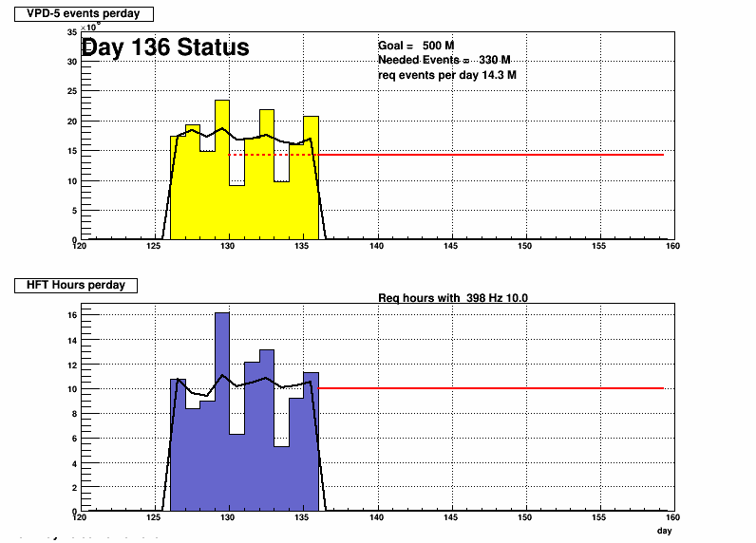Click the y-axis label 35 in top chart

[72, 32]
